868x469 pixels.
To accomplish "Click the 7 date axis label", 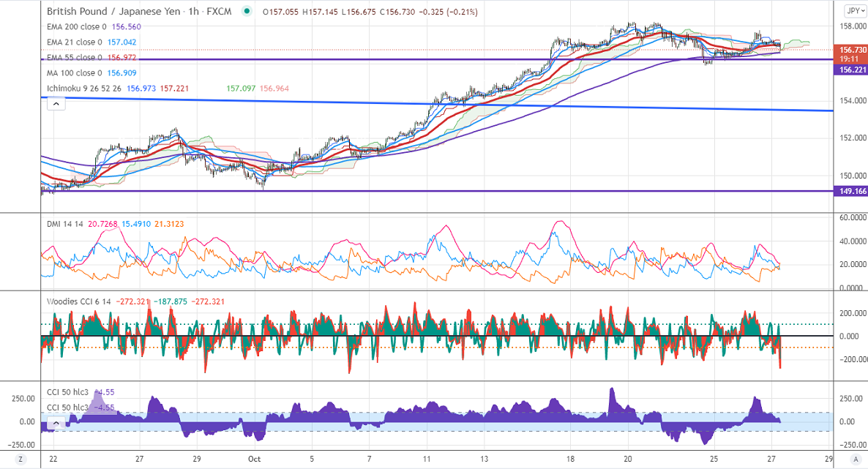I will tap(370, 459).
